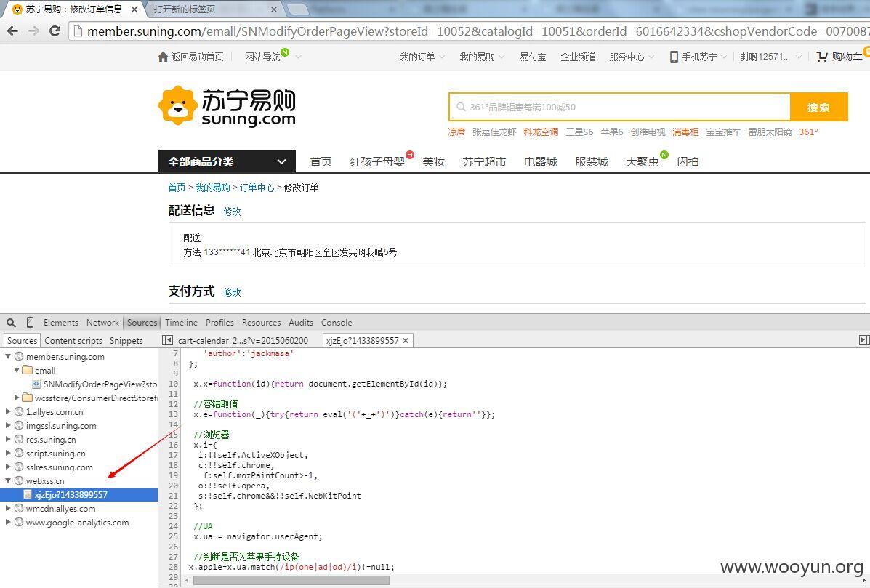Open the shopping cart icon 购物车

[x=822, y=57]
